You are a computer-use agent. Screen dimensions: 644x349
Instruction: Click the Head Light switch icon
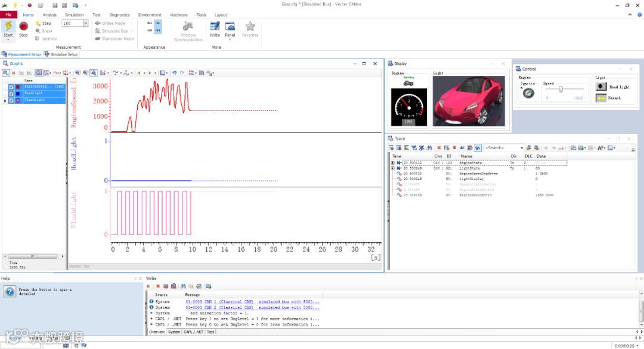(x=601, y=87)
